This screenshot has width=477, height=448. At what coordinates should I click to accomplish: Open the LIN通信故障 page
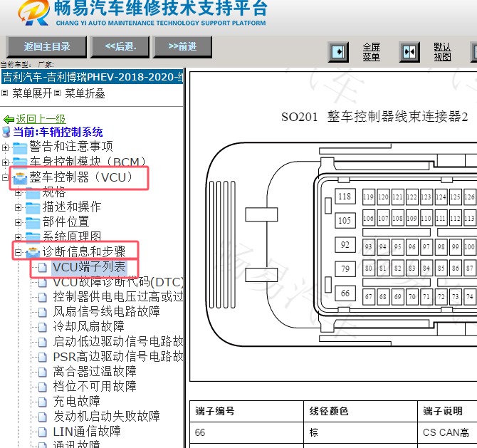pos(87,431)
